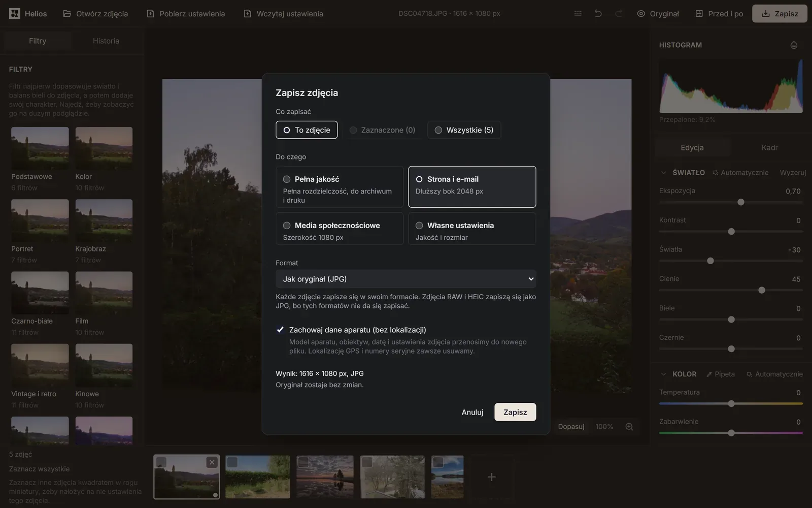Remove the first filmstrip photo with X

tap(212, 462)
